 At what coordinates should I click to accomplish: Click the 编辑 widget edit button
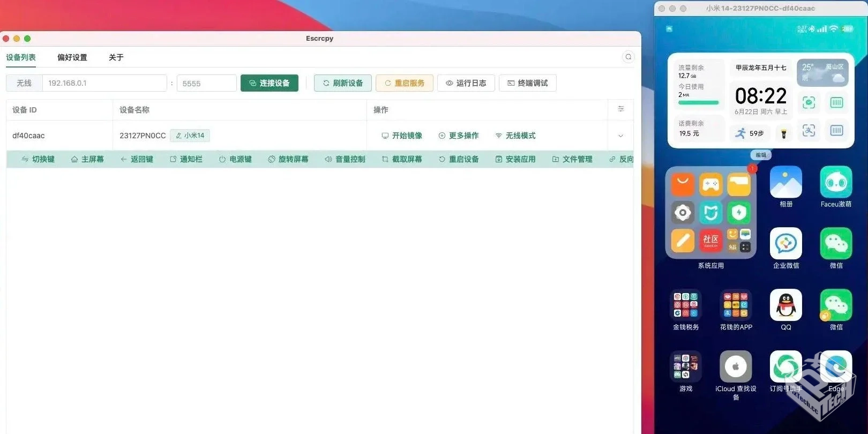(x=761, y=155)
